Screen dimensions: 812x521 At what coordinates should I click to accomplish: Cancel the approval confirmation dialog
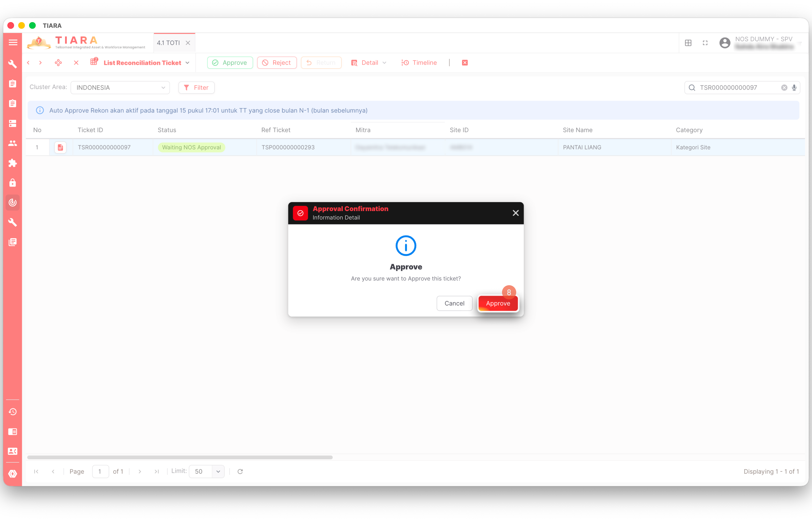pos(454,303)
